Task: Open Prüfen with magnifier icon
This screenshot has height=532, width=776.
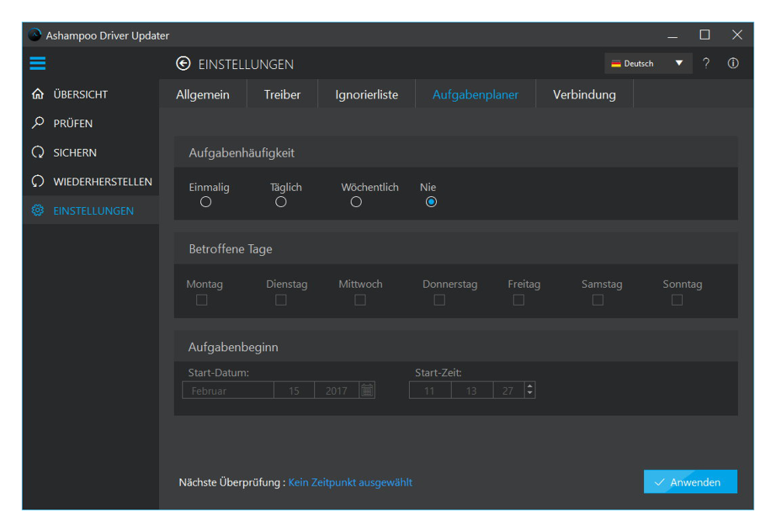Action: coord(37,123)
